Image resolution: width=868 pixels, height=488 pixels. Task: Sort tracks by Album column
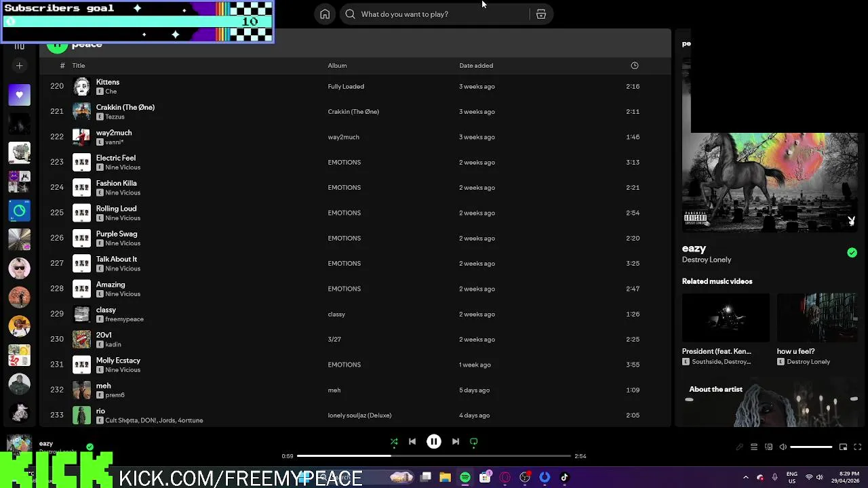337,66
